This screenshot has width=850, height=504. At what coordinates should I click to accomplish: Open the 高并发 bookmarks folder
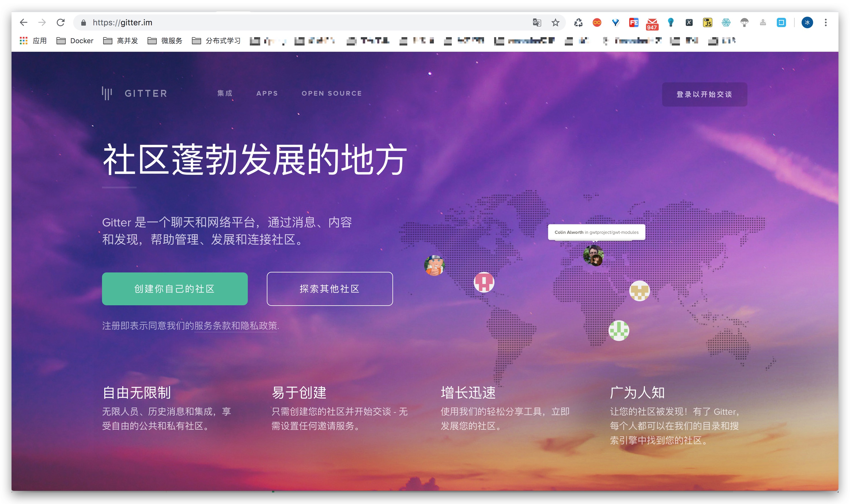[x=120, y=41]
